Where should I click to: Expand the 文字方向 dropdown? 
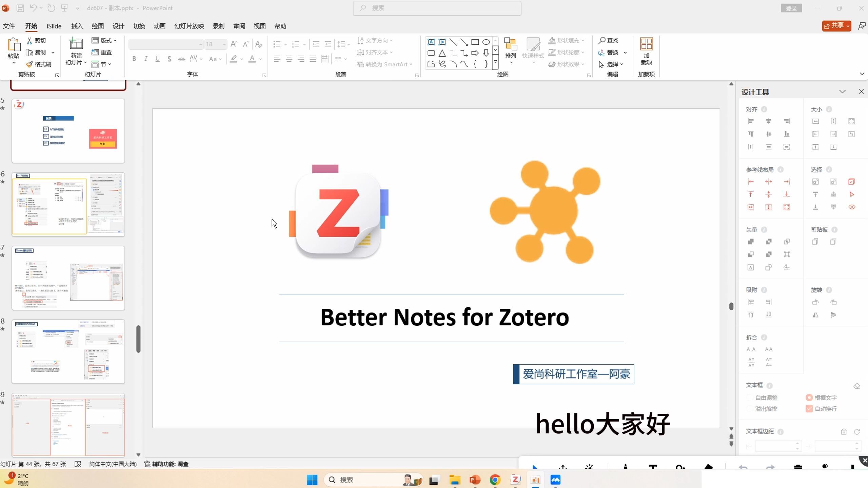point(391,40)
